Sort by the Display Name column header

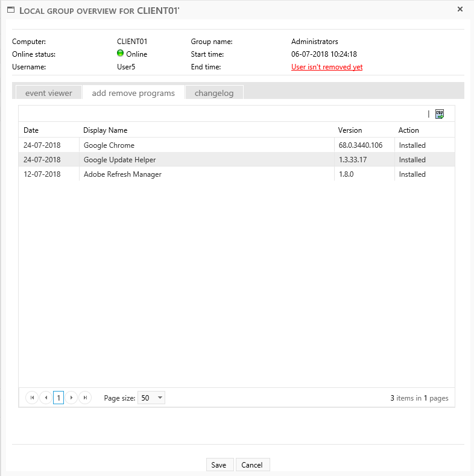(105, 130)
